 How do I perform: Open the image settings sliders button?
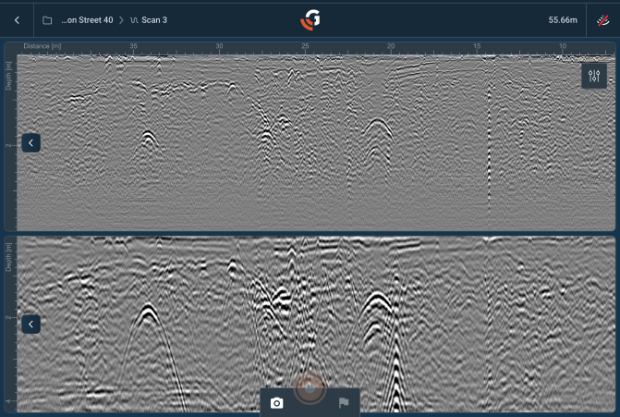594,76
